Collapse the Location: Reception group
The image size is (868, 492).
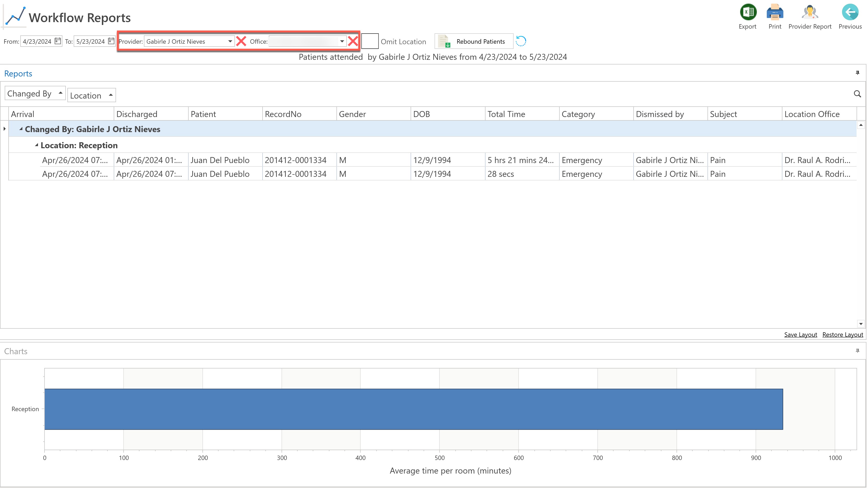coord(36,145)
